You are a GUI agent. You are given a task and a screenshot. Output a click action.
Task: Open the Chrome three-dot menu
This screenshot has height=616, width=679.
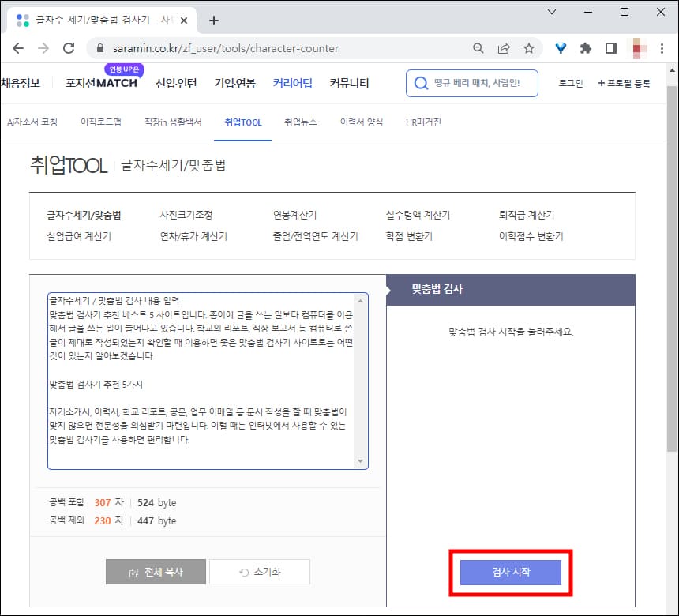(662, 47)
